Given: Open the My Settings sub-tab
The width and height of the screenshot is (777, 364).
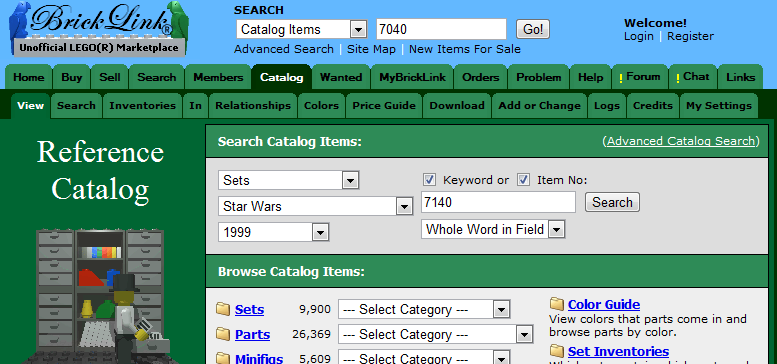Looking at the screenshot, I should pyautogui.click(x=719, y=105).
